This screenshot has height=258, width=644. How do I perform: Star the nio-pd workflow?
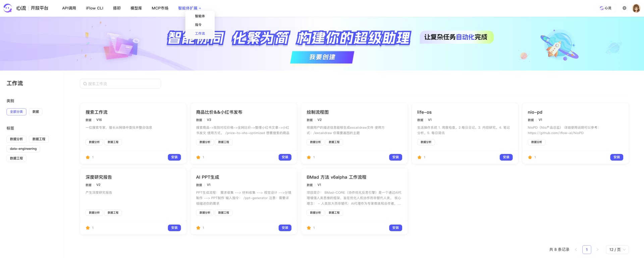[530, 157]
